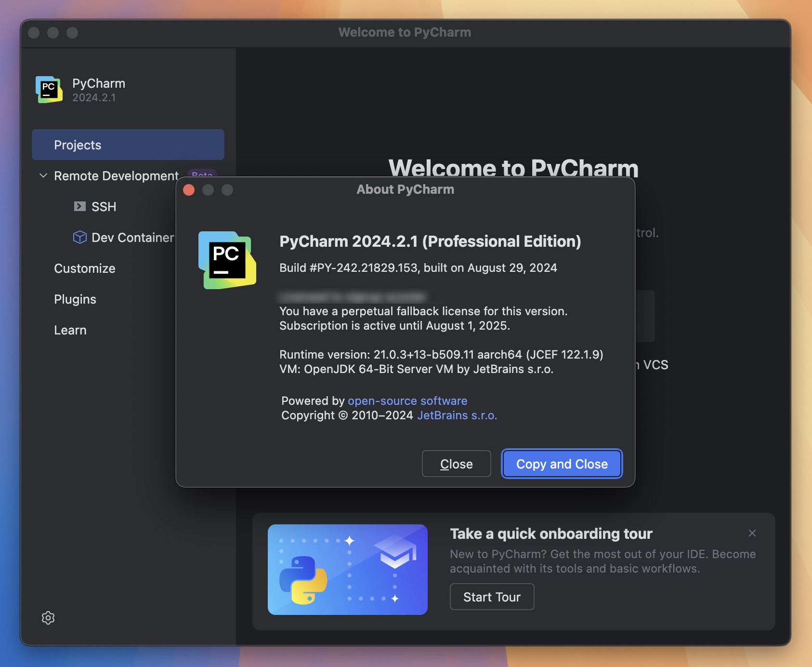
Task: Open Dev Containers in sidebar
Action: tap(132, 238)
